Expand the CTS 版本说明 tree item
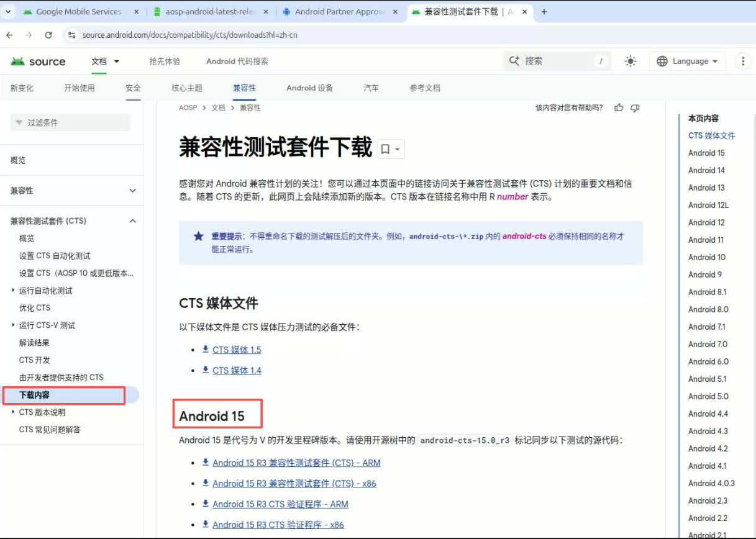Image resolution: width=756 pixels, height=539 pixels. tap(13, 412)
